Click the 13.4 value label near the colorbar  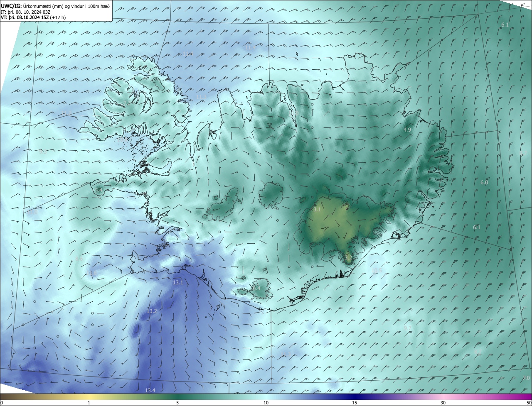150,390
